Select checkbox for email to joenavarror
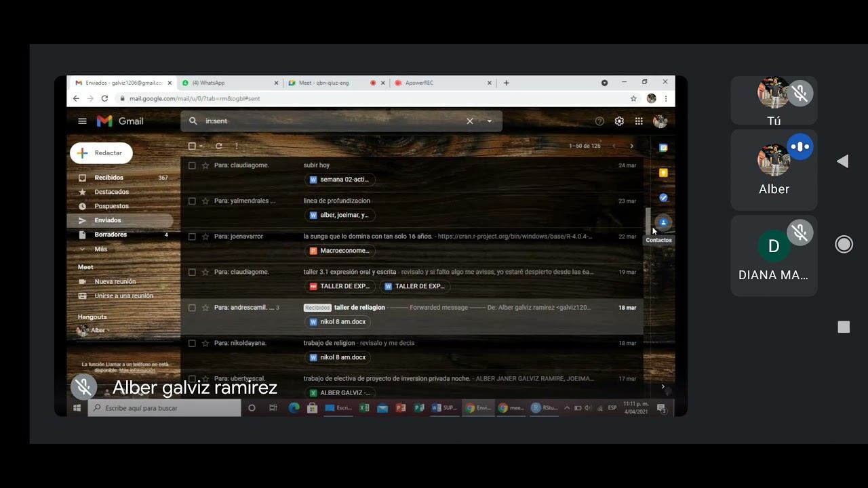 [192, 237]
